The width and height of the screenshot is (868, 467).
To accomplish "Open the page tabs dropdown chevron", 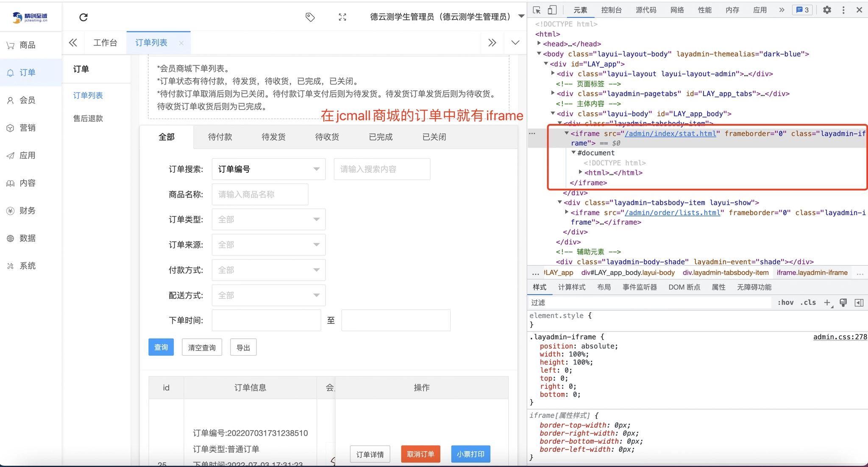I will 515,42.
